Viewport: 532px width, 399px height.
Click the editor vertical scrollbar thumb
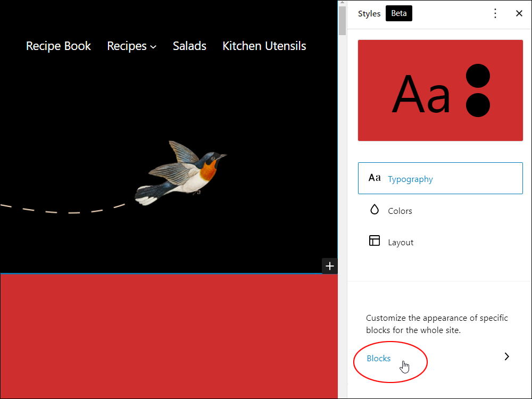click(x=342, y=20)
